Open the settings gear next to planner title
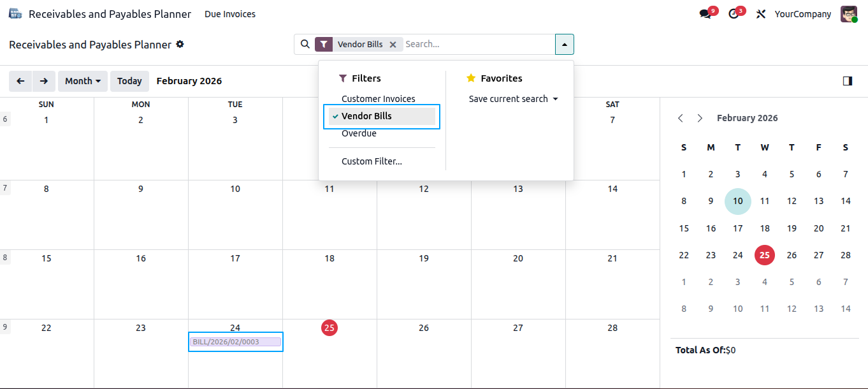Screen dimensions: 868x389 (180, 45)
